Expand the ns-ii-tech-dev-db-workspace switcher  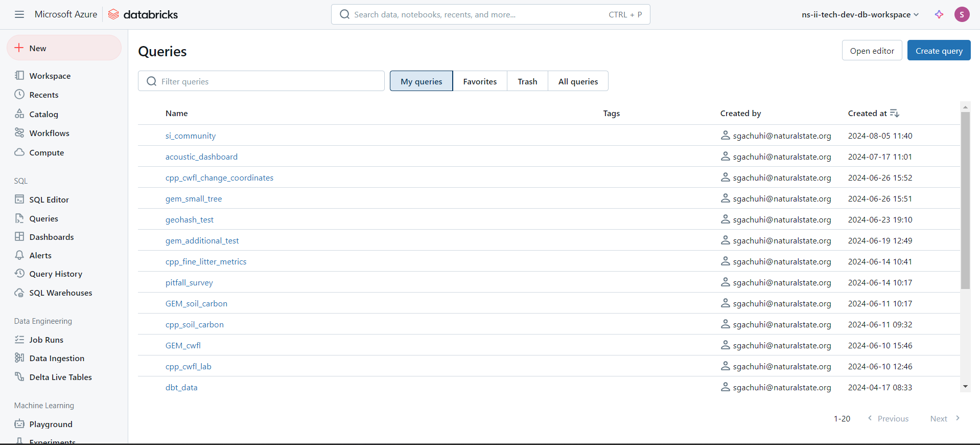[860, 14]
